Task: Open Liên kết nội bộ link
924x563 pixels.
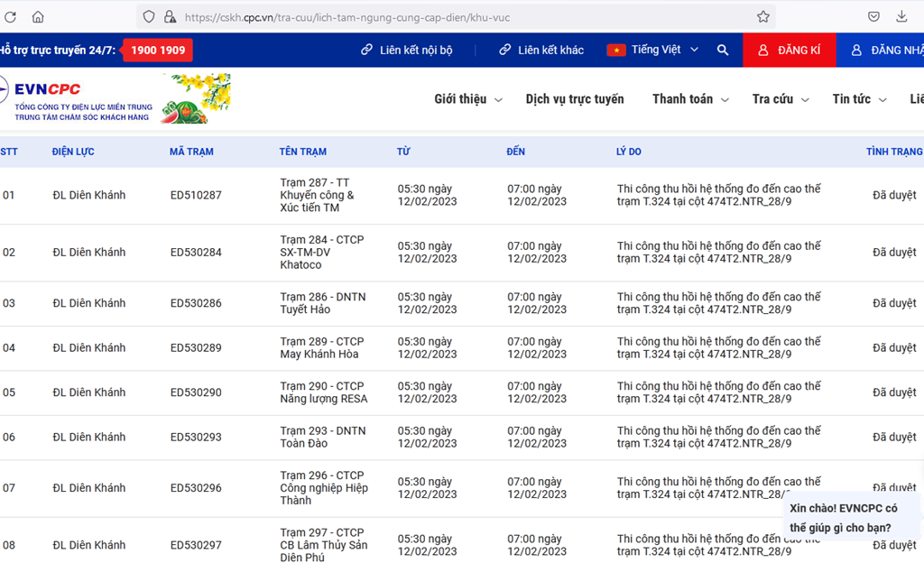Action: pos(407,51)
